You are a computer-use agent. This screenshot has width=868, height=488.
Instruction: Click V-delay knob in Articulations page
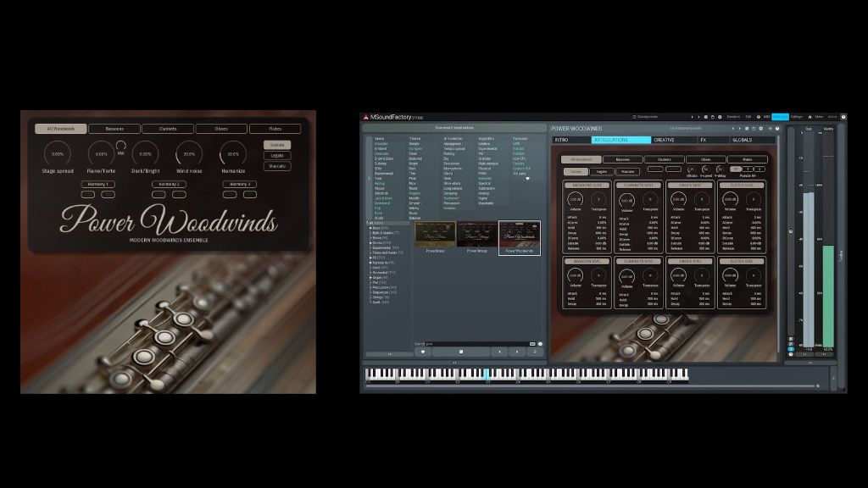click(720, 169)
